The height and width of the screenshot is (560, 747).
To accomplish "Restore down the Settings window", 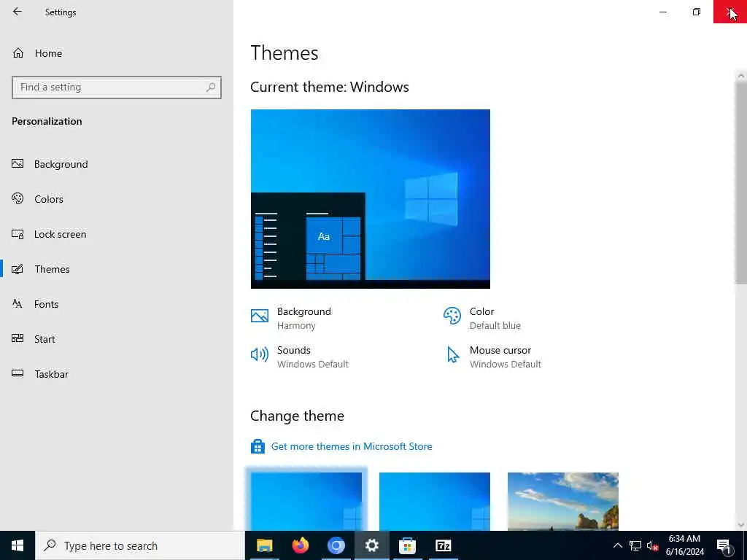I will [697, 12].
